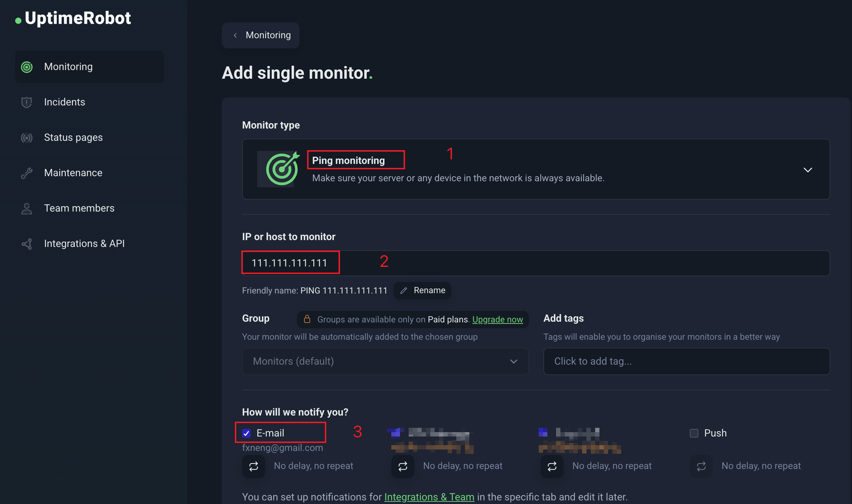Click the Monitoring target icon in sidebar
Image resolution: width=852 pixels, height=504 pixels.
pyautogui.click(x=27, y=67)
